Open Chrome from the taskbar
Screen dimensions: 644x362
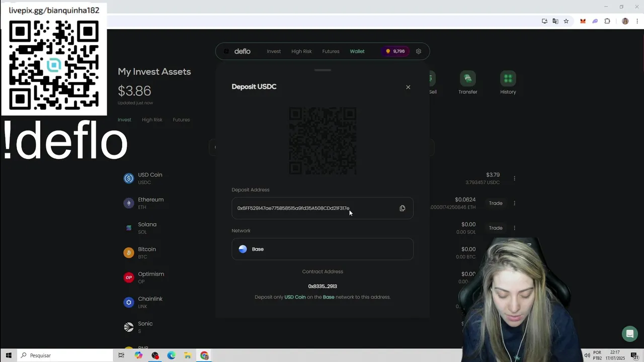(x=204, y=355)
